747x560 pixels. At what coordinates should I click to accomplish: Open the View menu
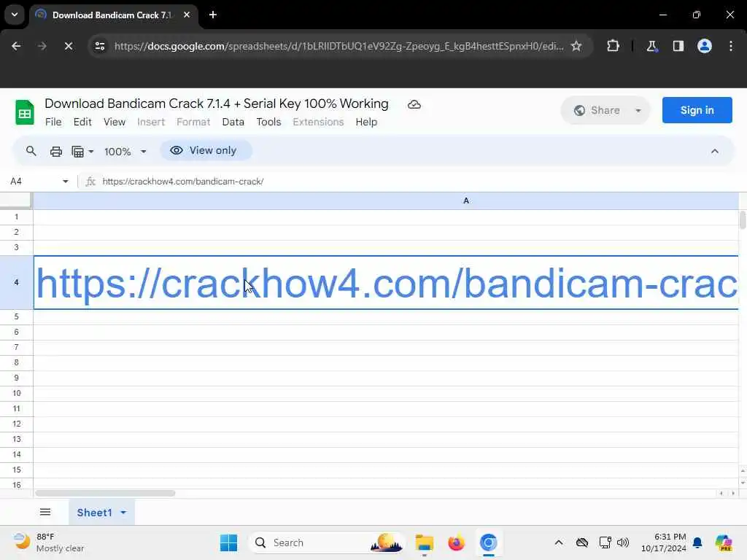[x=115, y=122]
